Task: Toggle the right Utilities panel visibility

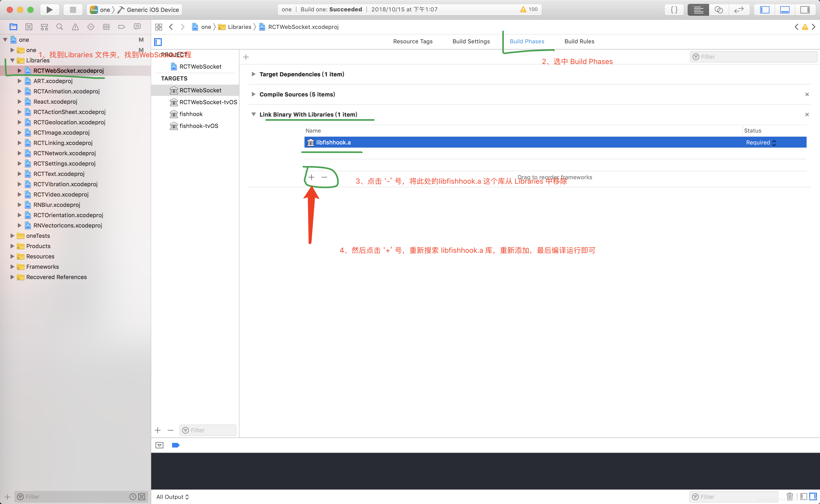Action: [805, 10]
